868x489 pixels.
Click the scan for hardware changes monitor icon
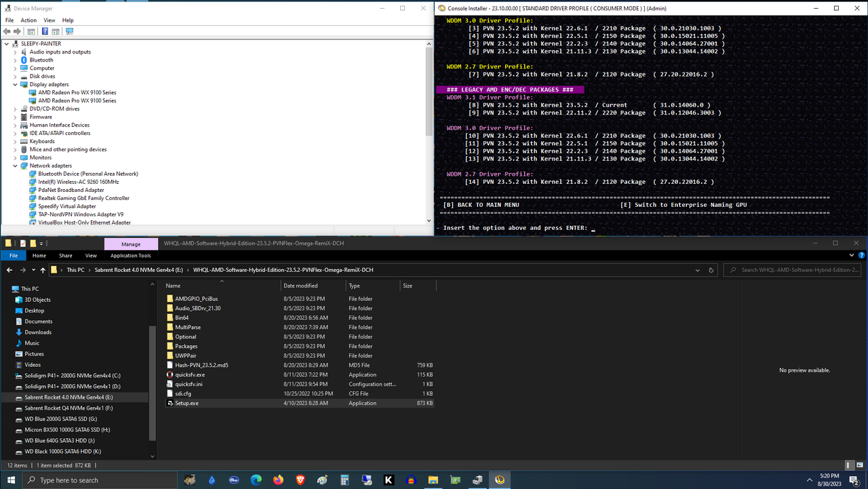pyautogui.click(x=69, y=31)
